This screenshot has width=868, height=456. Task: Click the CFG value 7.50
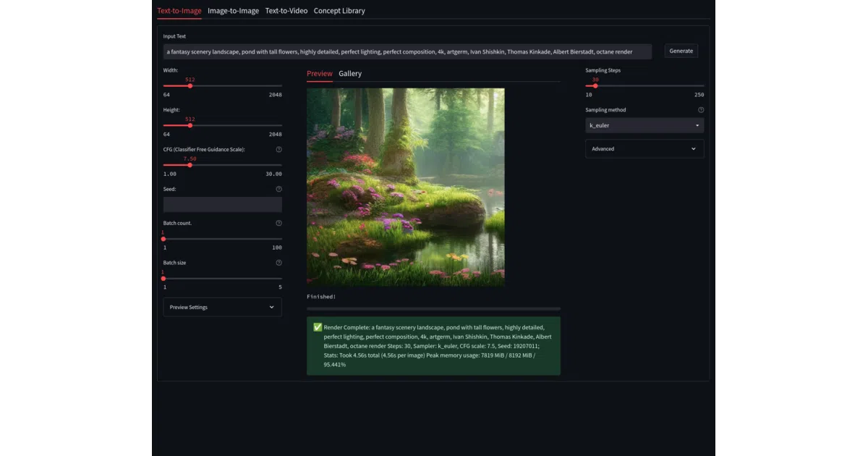point(190,159)
